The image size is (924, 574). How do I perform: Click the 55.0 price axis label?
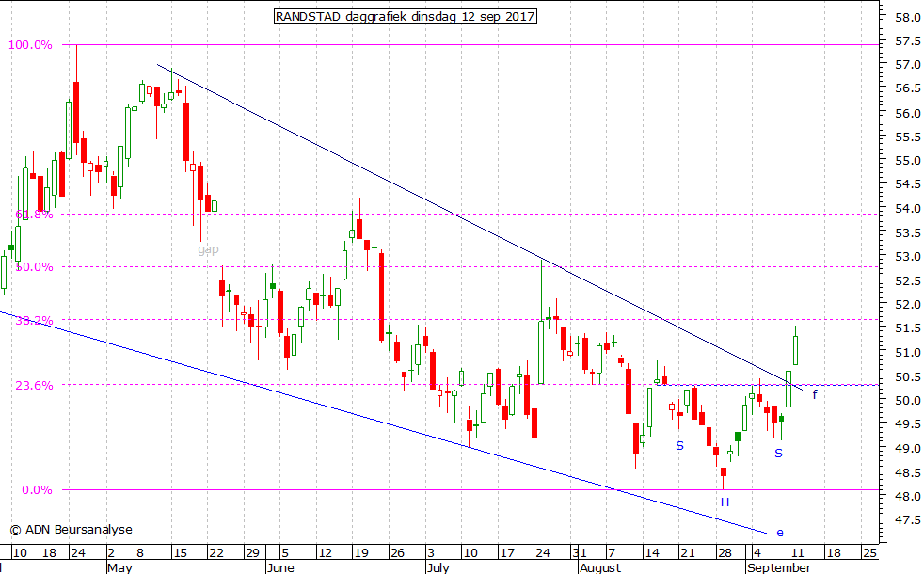pyautogui.click(x=907, y=160)
